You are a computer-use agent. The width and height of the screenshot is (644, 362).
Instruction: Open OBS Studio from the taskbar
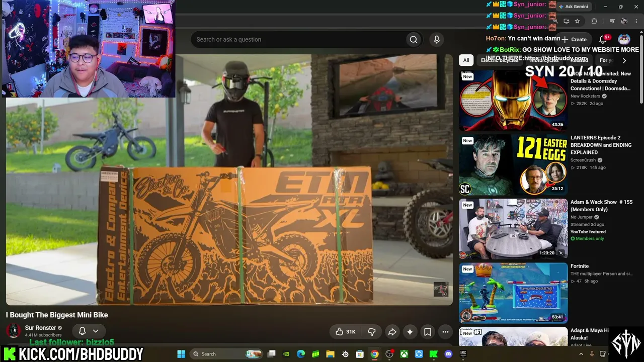click(x=389, y=354)
